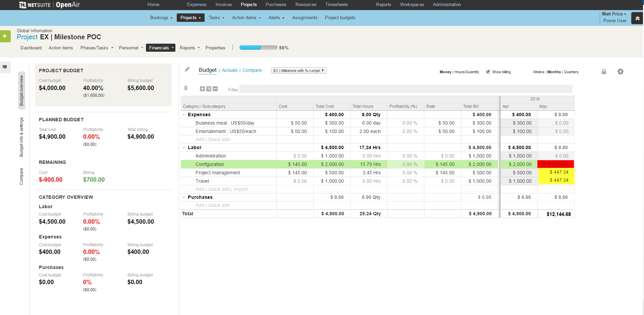The image size is (644, 315).
Task: Open the Financials dropdown menu
Action: pyautogui.click(x=161, y=48)
